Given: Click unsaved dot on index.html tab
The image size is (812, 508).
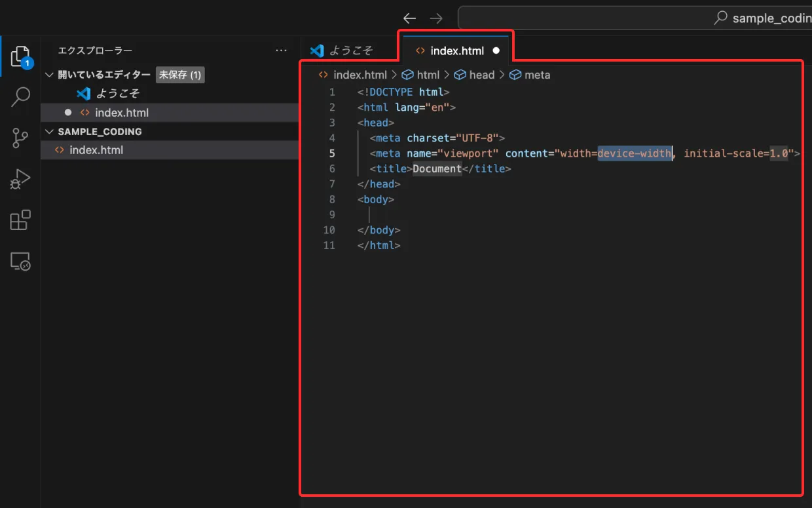Looking at the screenshot, I should tap(496, 50).
